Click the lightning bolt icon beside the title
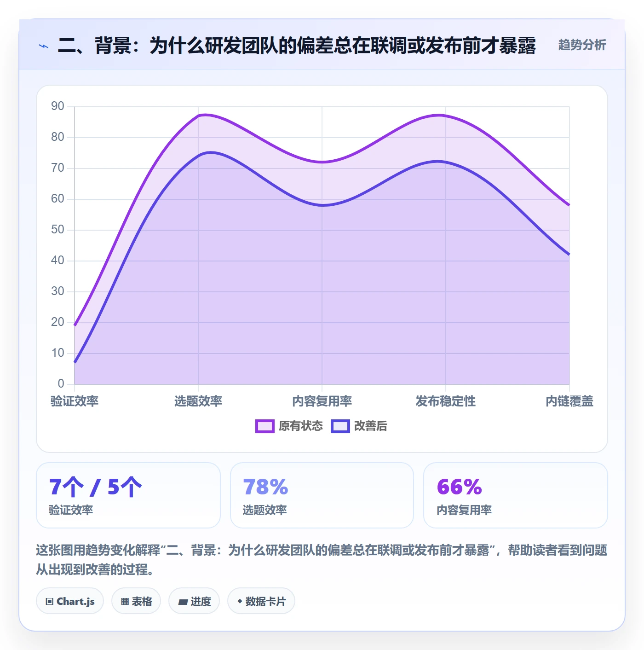 tap(44, 46)
